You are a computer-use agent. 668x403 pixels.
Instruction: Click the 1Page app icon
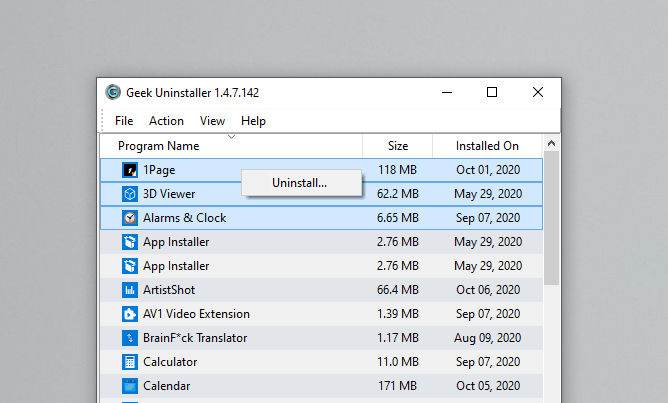pos(130,170)
